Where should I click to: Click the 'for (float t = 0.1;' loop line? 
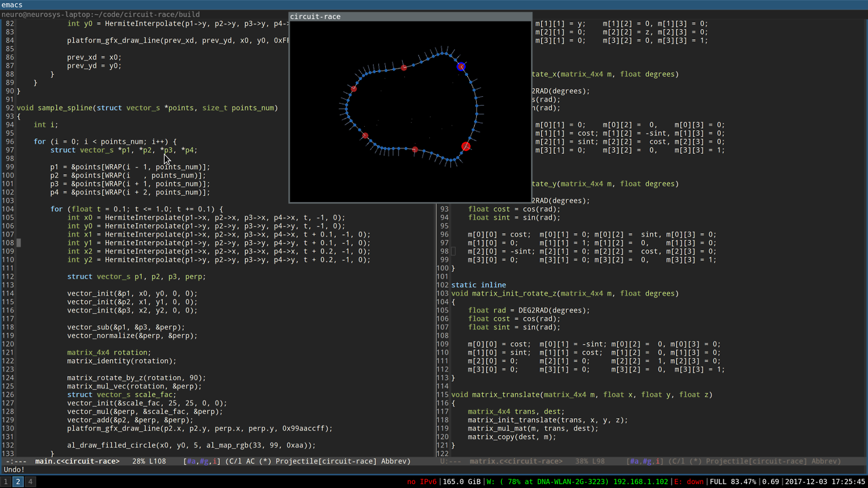[x=136, y=209]
